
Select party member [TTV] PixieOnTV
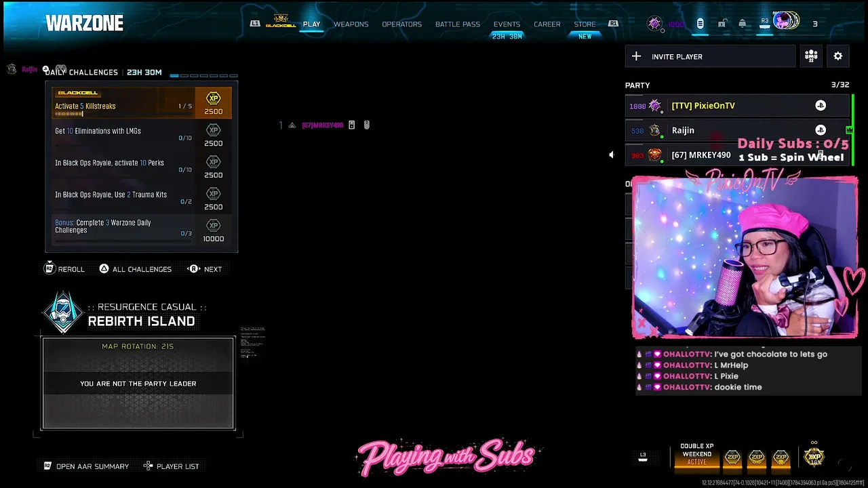(x=737, y=106)
